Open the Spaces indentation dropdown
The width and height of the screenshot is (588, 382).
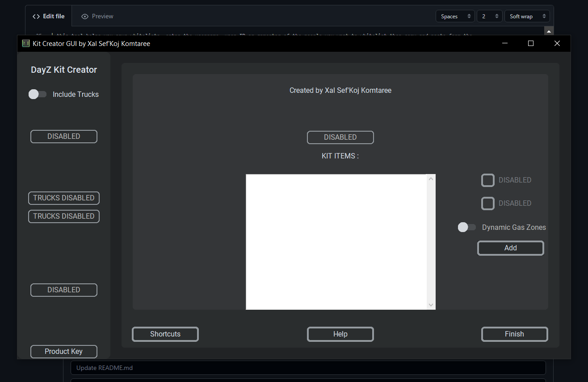pyautogui.click(x=455, y=16)
